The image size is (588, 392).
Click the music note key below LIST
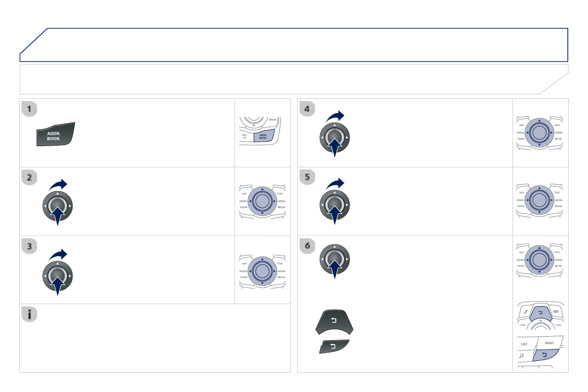tap(522, 355)
